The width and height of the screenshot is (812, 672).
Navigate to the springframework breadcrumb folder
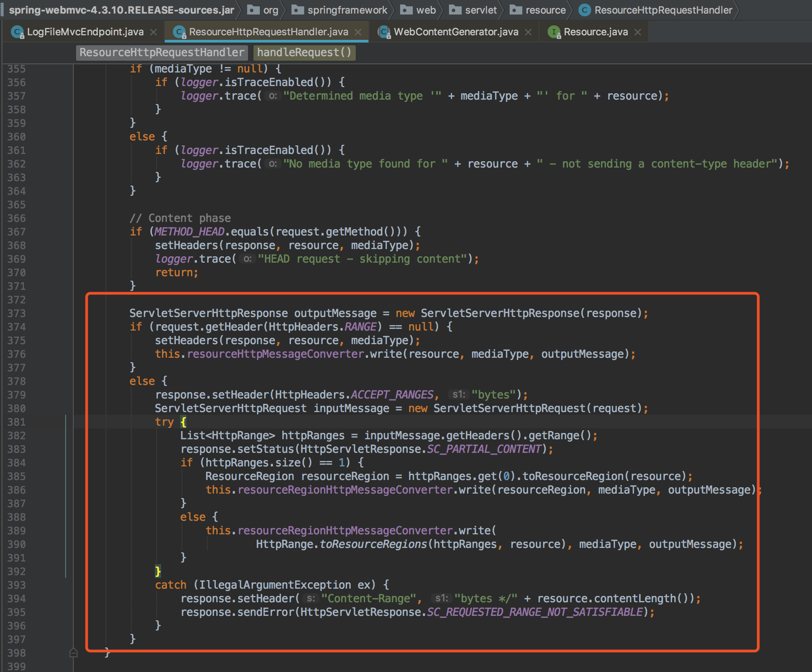(347, 10)
